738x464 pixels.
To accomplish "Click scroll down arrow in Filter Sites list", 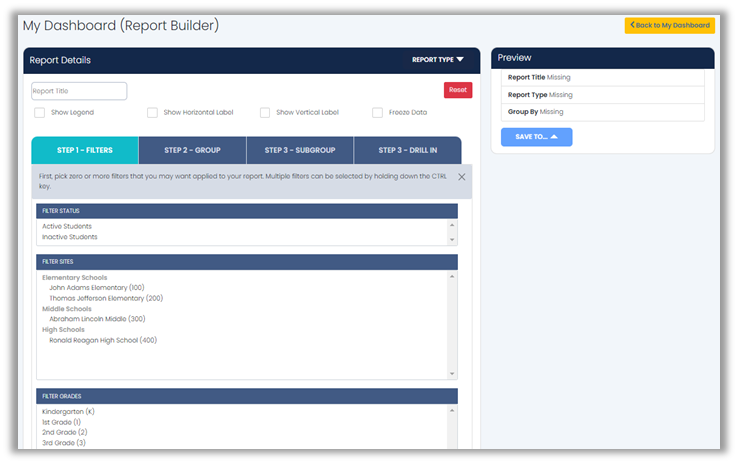I will 452,374.
